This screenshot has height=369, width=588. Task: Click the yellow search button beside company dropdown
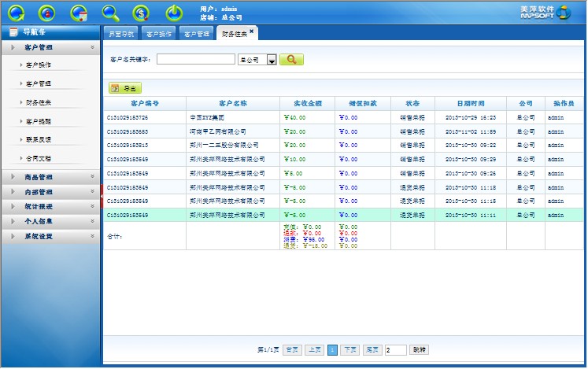(291, 60)
